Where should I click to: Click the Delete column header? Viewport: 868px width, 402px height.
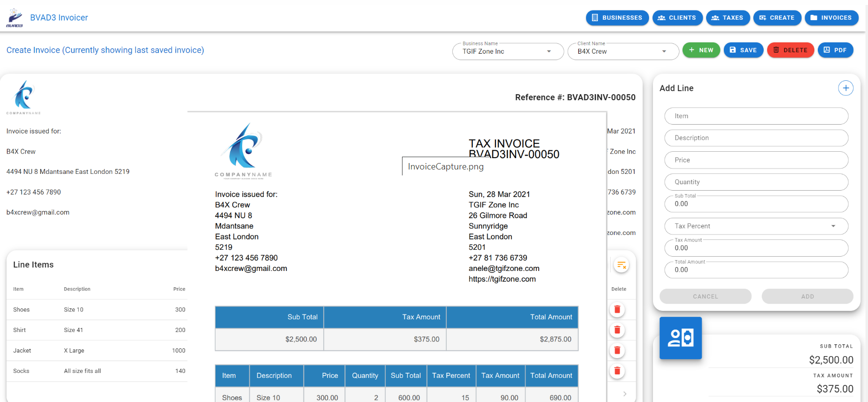619,289
